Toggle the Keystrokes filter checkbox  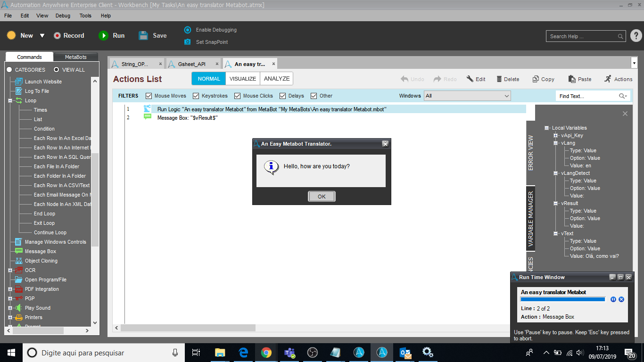196,96
